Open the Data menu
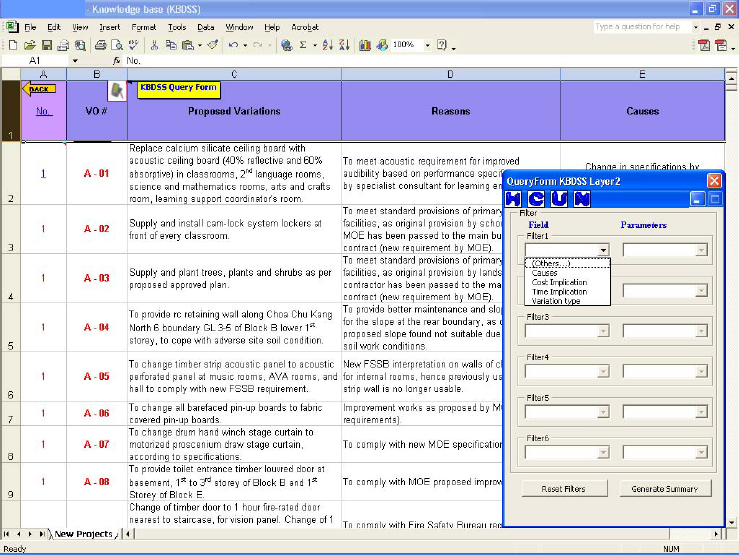Viewport: 739px width, 555px height. click(205, 27)
